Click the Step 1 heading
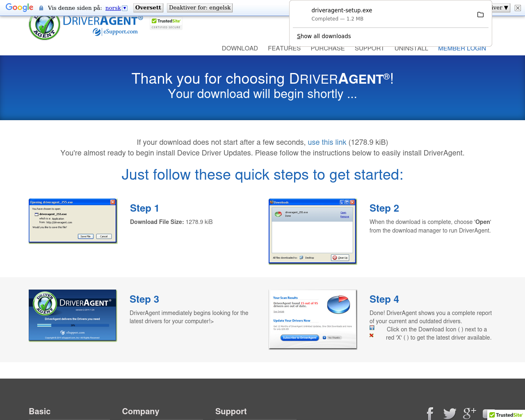The image size is (525, 420). (144, 208)
